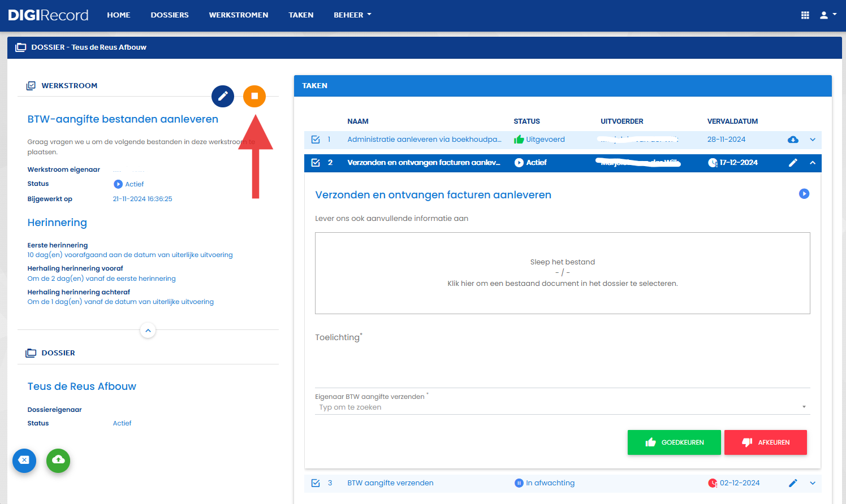Toggle checkbox for task 2 Verzonden en ontvangen
Viewport: 846px width, 504px height.
pyautogui.click(x=316, y=163)
